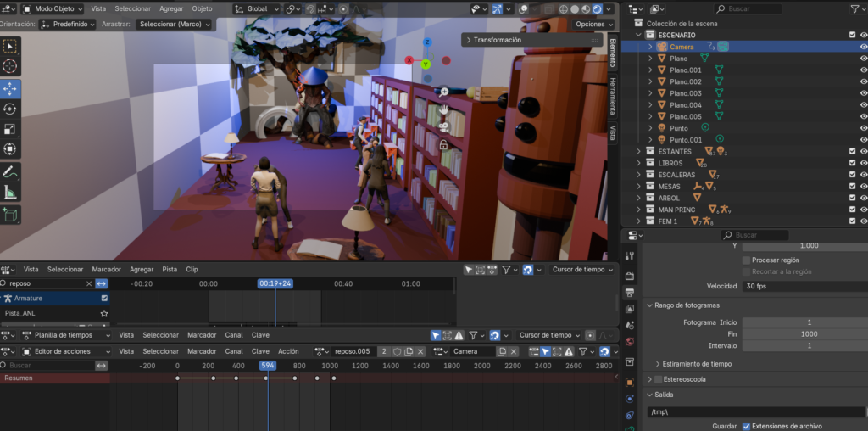Open the Agregar menu in viewport header
This screenshot has height=431, width=868.
[171, 8]
